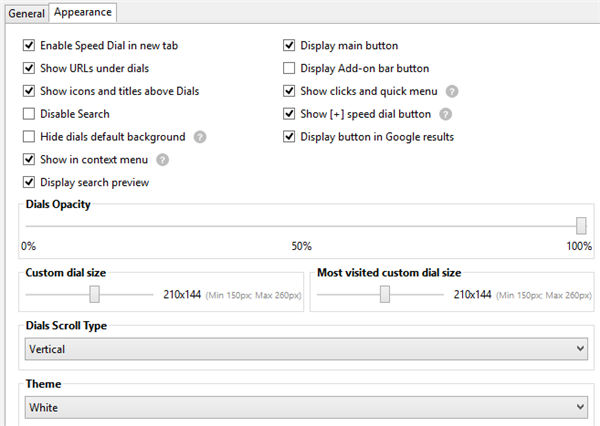
Task: Click help icon next to Show in context menu
Action: [163, 160]
